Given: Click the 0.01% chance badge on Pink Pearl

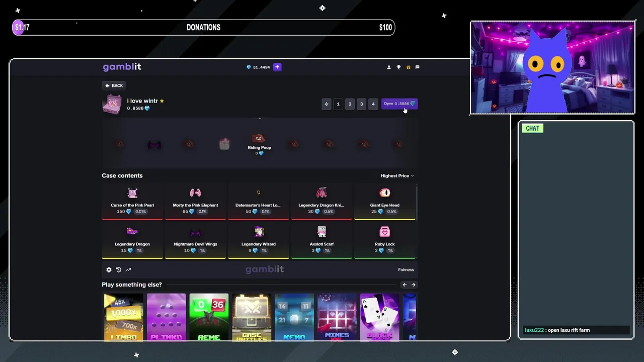Looking at the screenshot, I should coord(140,212).
